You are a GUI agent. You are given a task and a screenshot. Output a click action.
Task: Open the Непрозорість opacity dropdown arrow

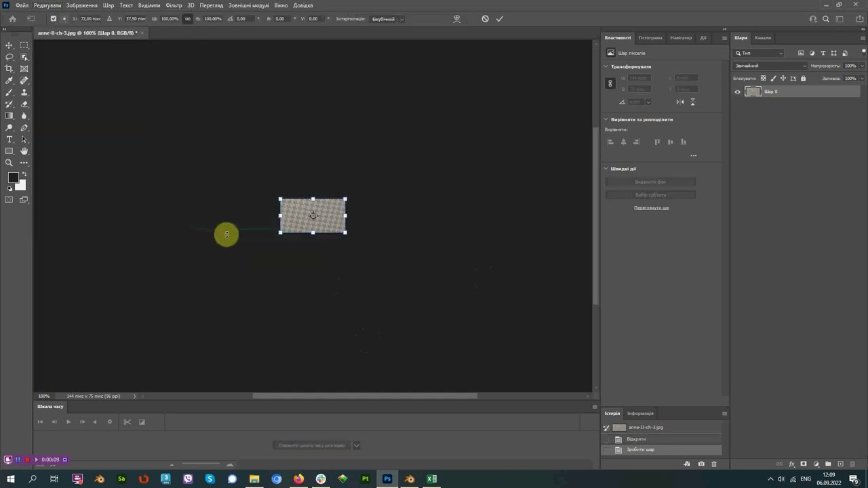[x=863, y=66]
